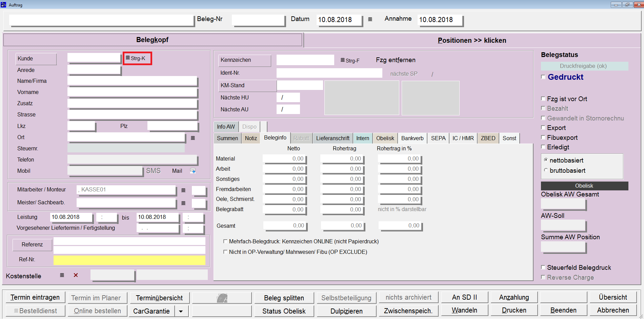Click the Kunde label button
The image size is (644, 319).
click(x=36, y=59)
